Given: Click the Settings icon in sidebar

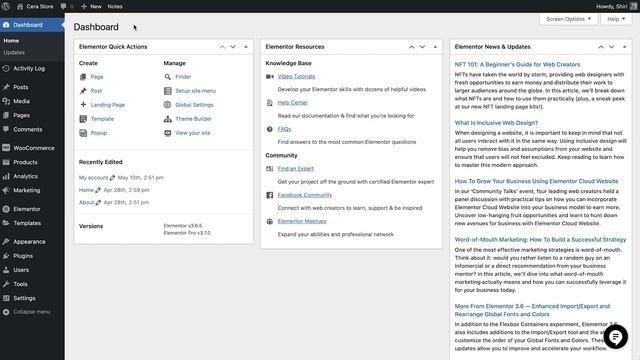Looking at the screenshot, I should tap(6, 298).
